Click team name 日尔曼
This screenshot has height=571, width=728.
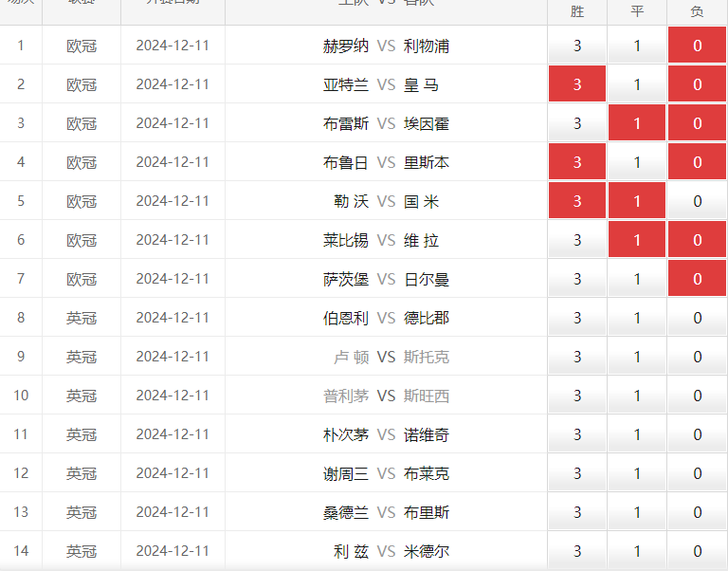(x=427, y=279)
